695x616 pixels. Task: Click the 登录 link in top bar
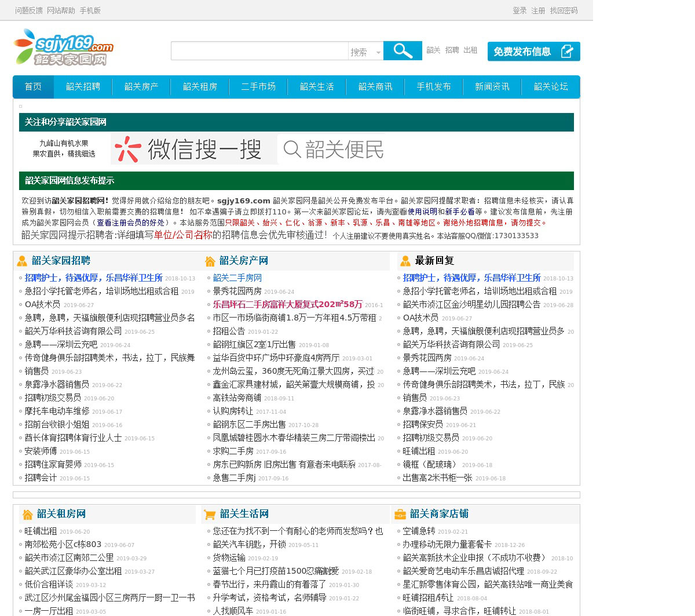tap(520, 10)
